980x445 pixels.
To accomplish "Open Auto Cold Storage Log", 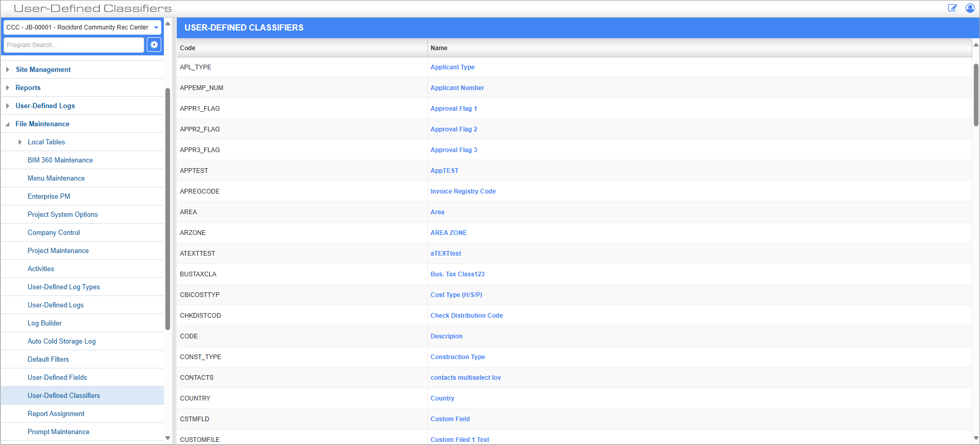I will (62, 341).
